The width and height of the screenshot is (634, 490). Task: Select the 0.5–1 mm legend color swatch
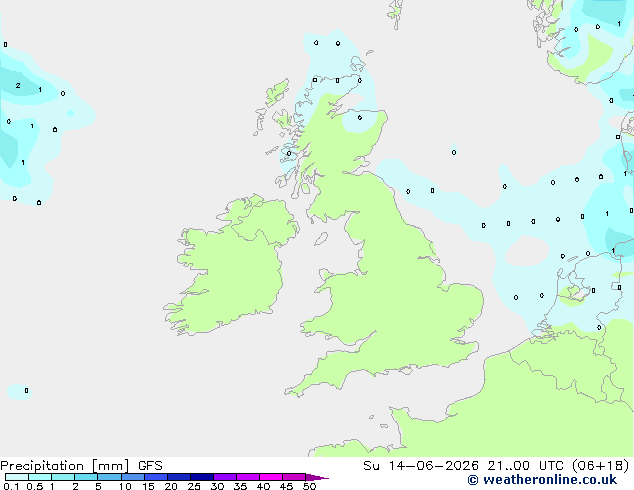click(40, 477)
